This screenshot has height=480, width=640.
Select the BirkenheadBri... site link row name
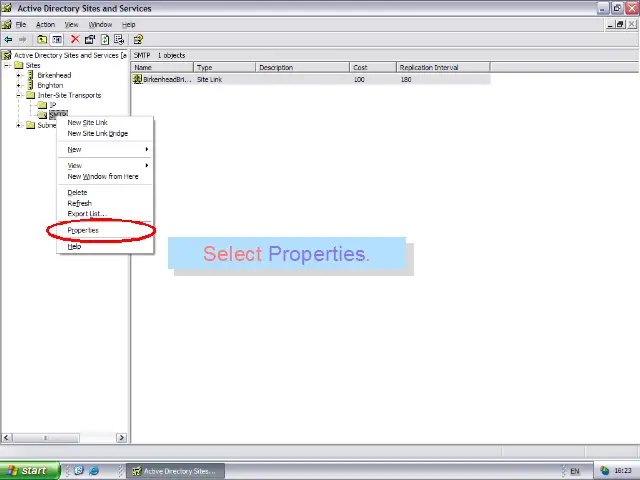coord(167,79)
